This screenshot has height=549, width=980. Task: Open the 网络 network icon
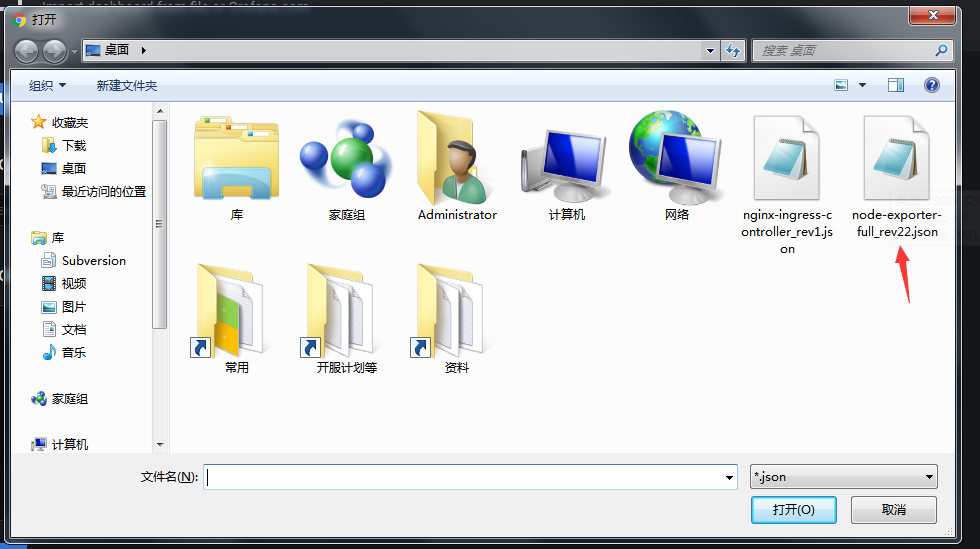[676, 160]
